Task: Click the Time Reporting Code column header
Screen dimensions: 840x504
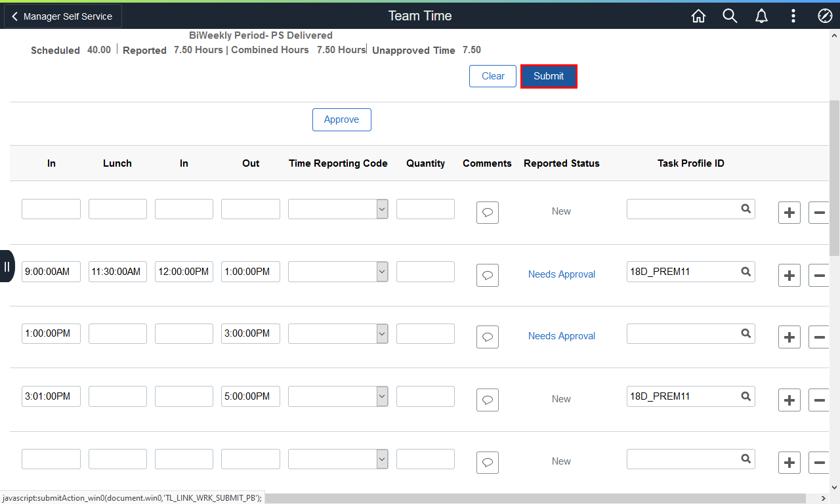Action: point(338,163)
